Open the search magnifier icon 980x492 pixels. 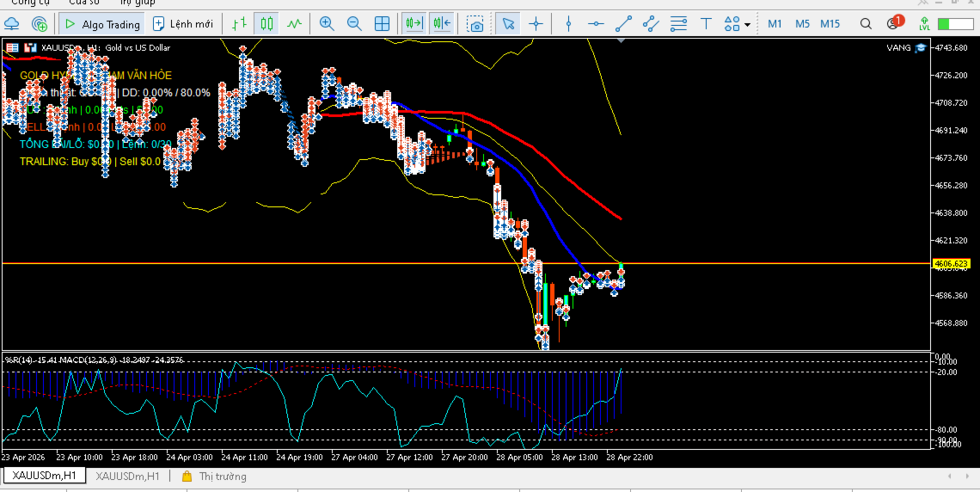[866, 24]
